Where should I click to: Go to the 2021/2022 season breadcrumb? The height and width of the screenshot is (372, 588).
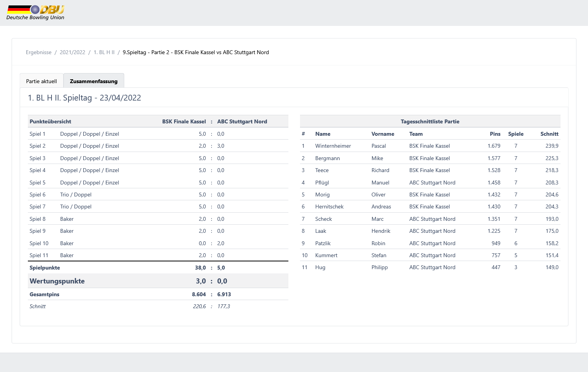pyautogui.click(x=72, y=53)
